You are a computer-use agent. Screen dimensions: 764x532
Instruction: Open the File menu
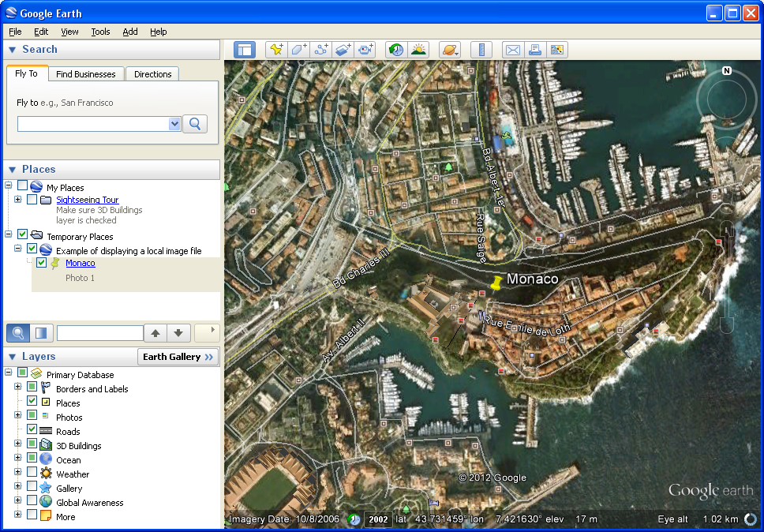(x=15, y=32)
